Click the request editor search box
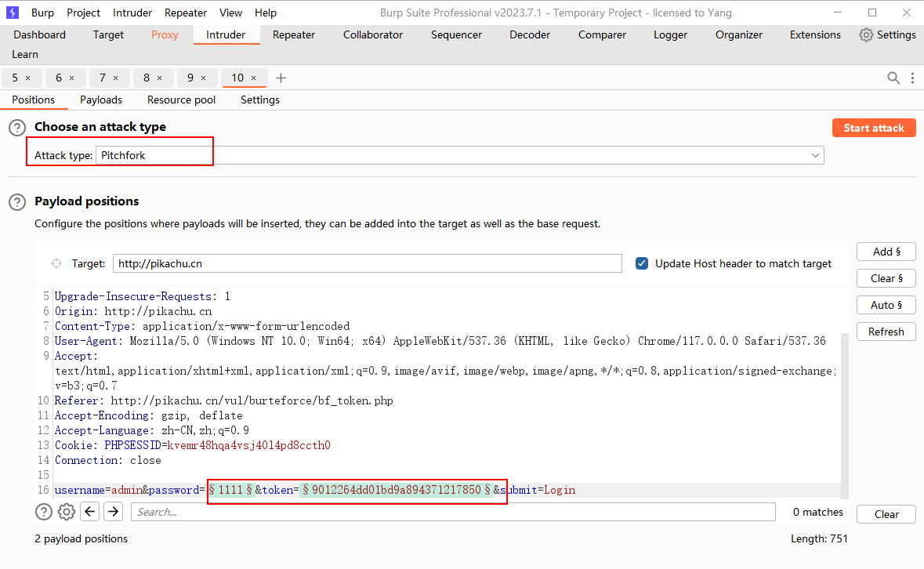 (x=453, y=512)
